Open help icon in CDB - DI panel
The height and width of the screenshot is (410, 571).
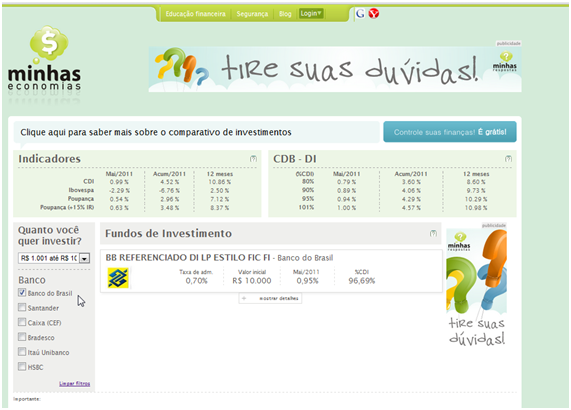508,159
